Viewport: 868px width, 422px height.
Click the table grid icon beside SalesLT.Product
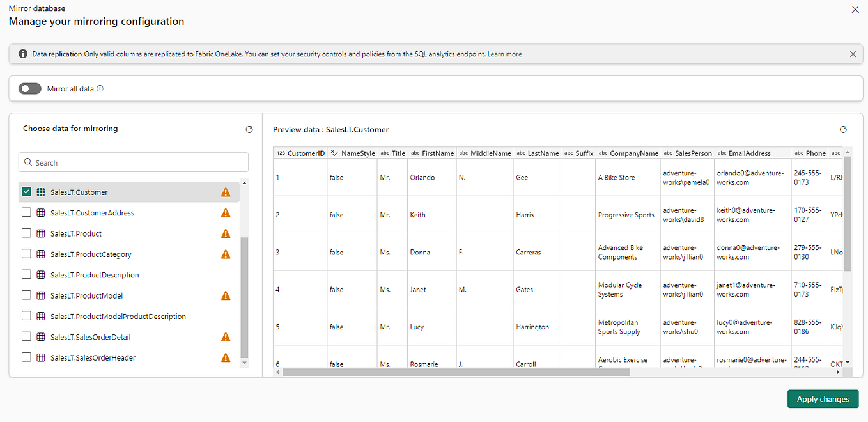pyautogui.click(x=40, y=233)
